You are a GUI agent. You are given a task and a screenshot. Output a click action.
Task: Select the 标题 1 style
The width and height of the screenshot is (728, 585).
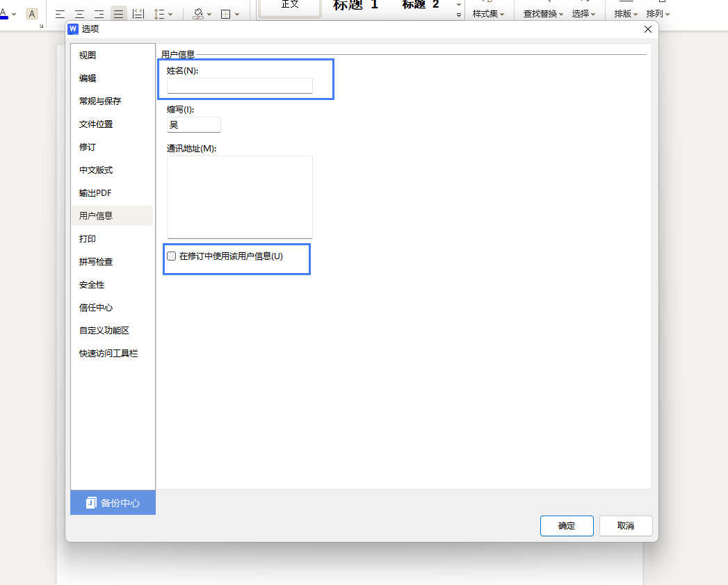pos(355,6)
